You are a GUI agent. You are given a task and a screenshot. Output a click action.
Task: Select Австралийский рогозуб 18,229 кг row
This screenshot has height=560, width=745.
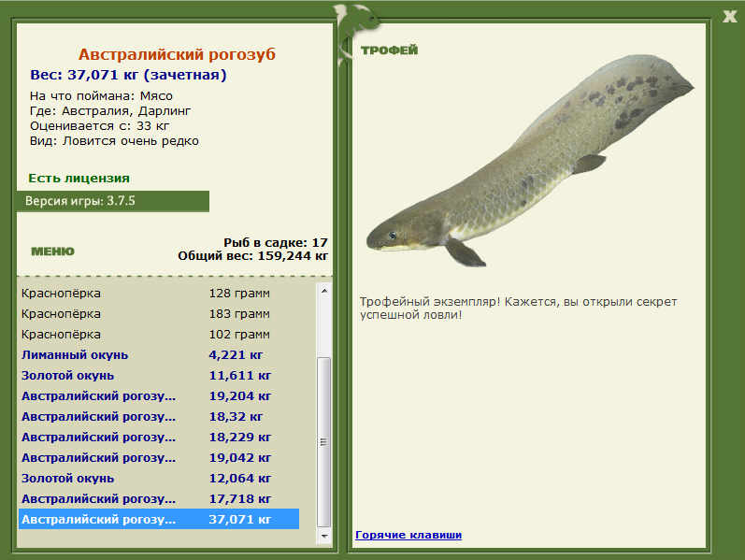159,437
